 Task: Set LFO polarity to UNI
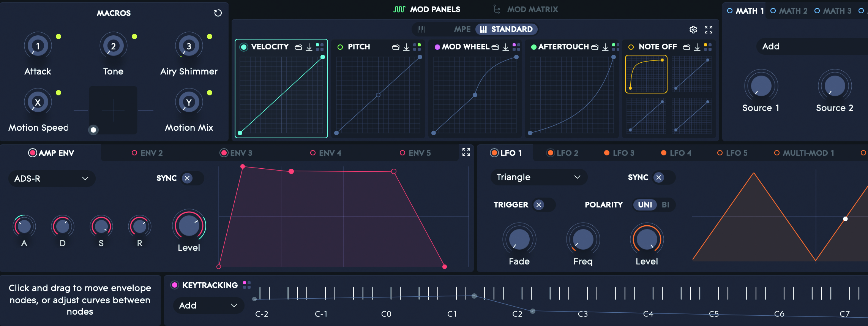click(x=645, y=205)
